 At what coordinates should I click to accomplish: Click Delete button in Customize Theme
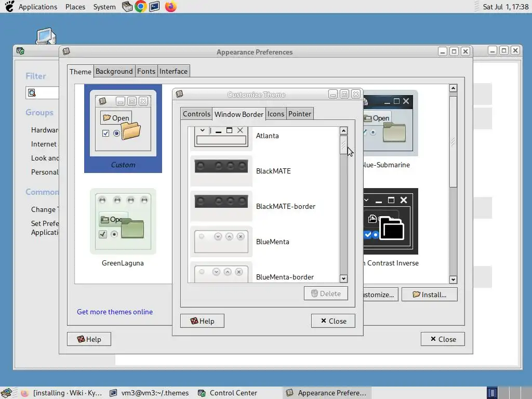pyautogui.click(x=326, y=294)
